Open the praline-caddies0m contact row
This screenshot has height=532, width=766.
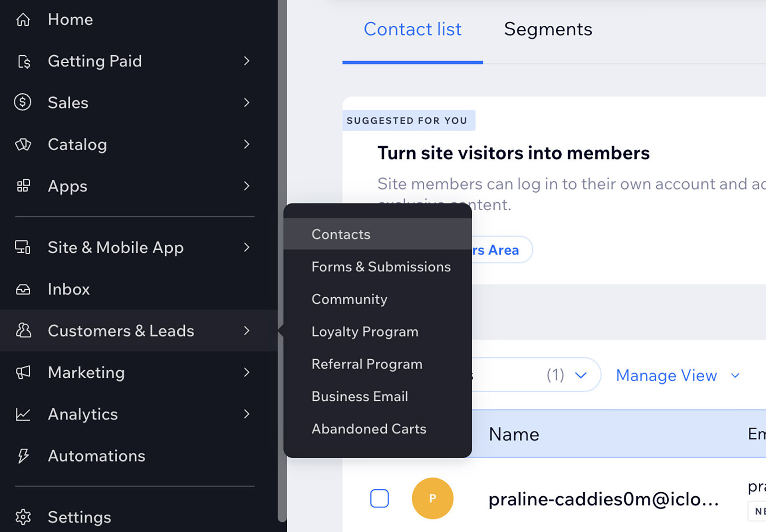[603, 499]
